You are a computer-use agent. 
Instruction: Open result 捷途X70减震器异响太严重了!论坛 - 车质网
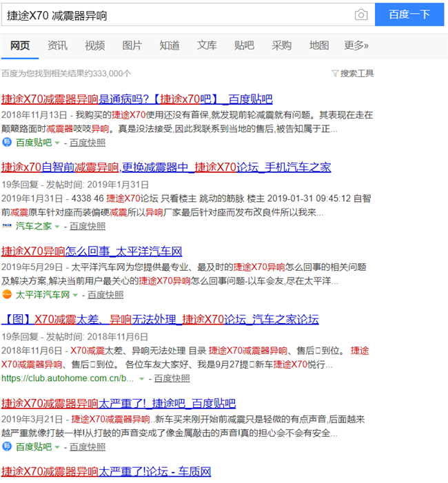click(x=106, y=471)
